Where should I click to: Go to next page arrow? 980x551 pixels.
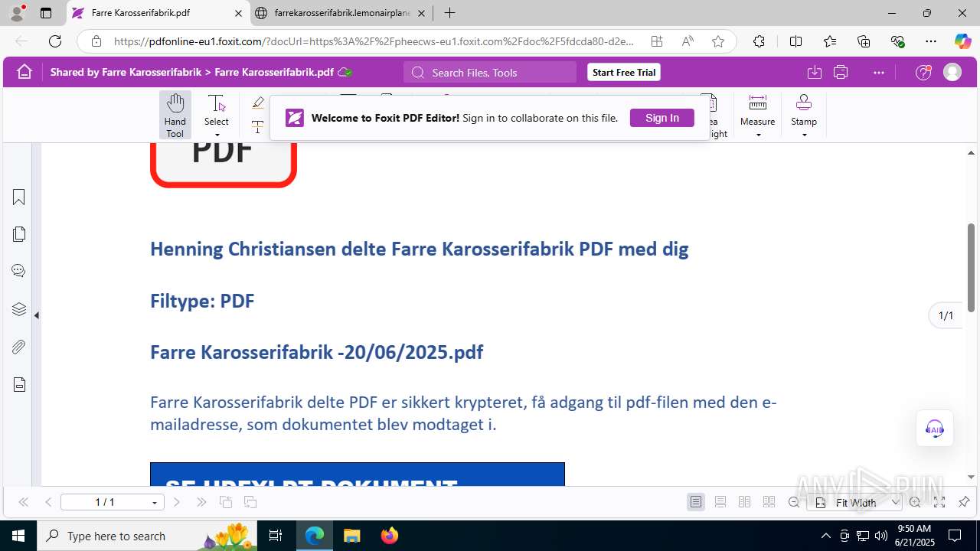[x=177, y=502]
